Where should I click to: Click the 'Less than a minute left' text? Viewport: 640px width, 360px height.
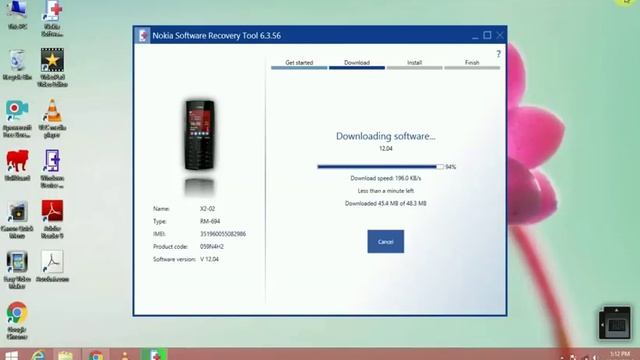tap(385, 191)
